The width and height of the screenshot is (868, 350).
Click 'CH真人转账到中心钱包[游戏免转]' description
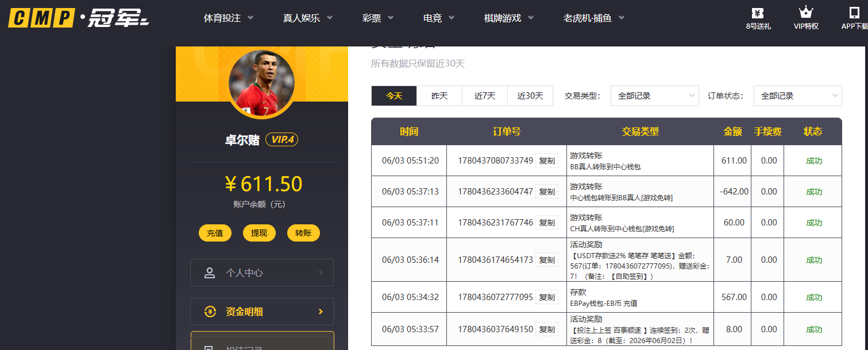click(622, 228)
